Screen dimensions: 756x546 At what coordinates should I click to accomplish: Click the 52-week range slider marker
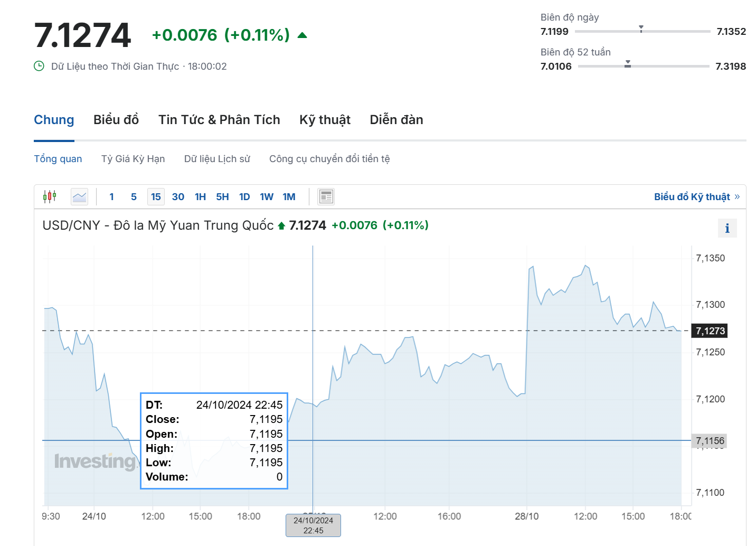coord(628,64)
